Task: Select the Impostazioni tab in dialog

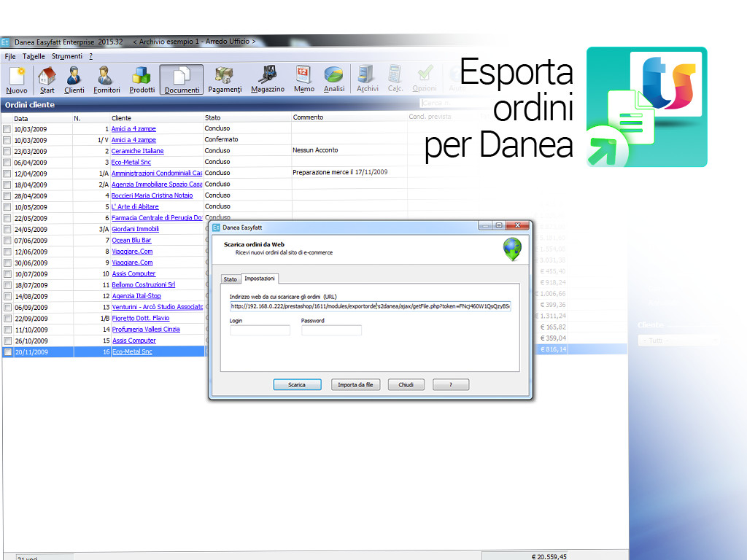Action: click(260, 278)
